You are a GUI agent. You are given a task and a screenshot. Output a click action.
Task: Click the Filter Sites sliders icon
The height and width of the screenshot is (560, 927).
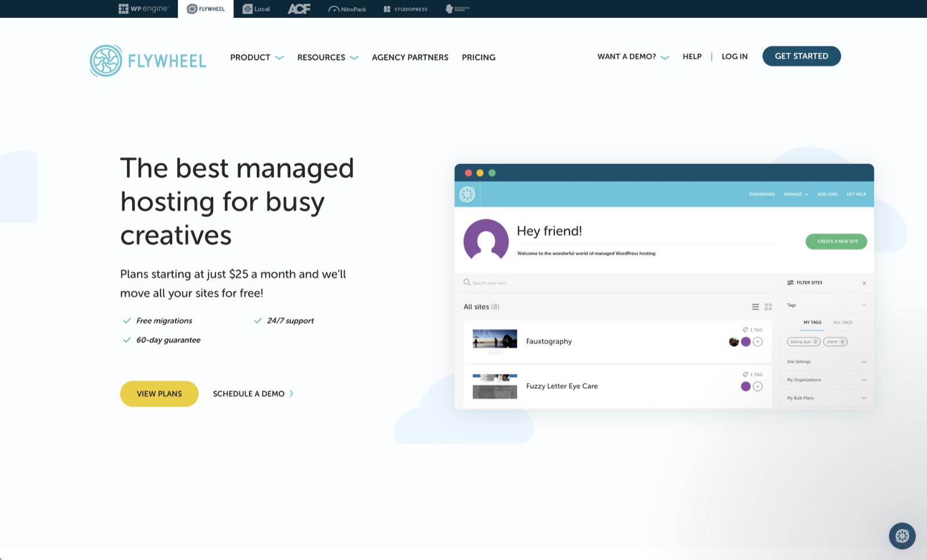[790, 283]
